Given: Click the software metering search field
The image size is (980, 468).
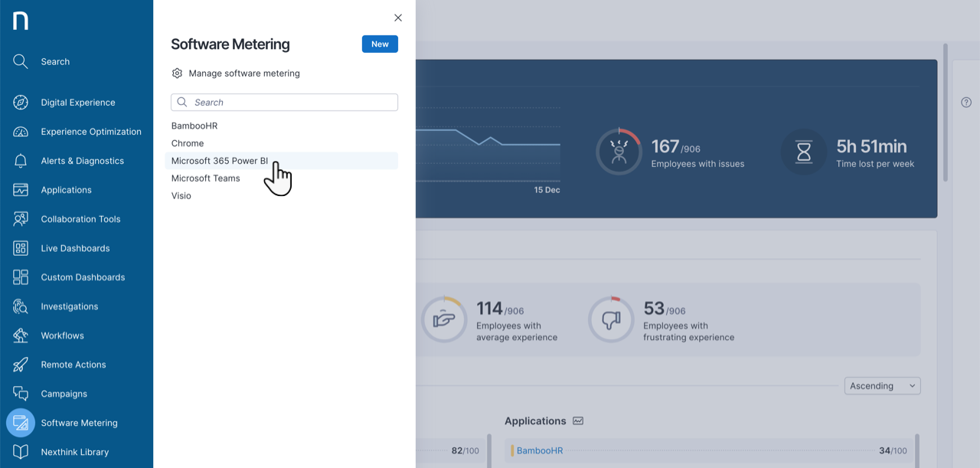Looking at the screenshot, I should pyautogui.click(x=284, y=102).
